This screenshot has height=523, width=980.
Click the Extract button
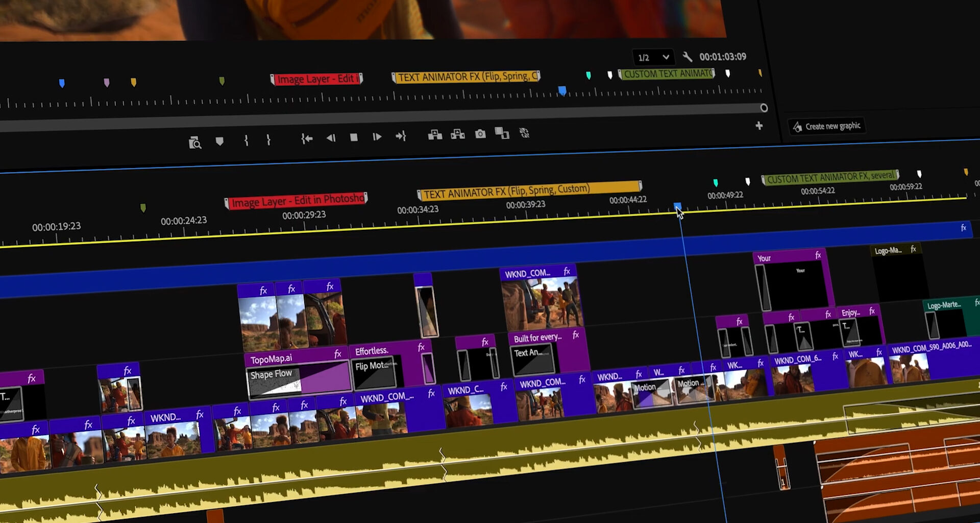pyautogui.click(x=458, y=134)
